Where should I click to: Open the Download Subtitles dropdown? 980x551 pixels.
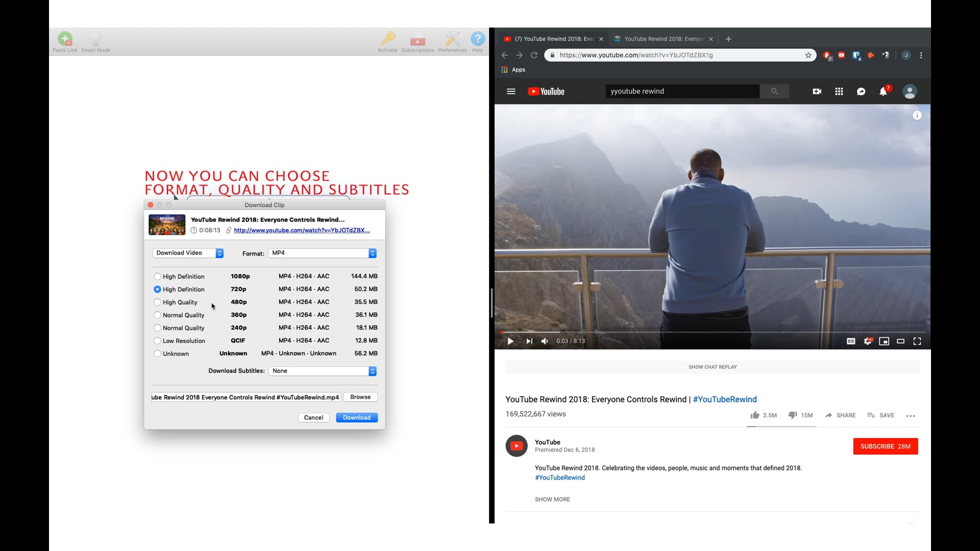pyautogui.click(x=323, y=371)
